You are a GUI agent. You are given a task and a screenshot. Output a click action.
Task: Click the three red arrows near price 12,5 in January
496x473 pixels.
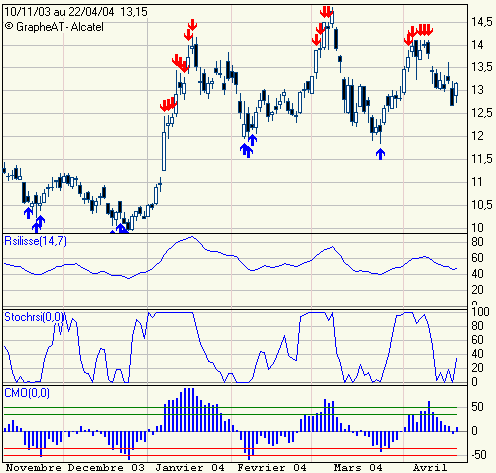click(x=168, y=104)
